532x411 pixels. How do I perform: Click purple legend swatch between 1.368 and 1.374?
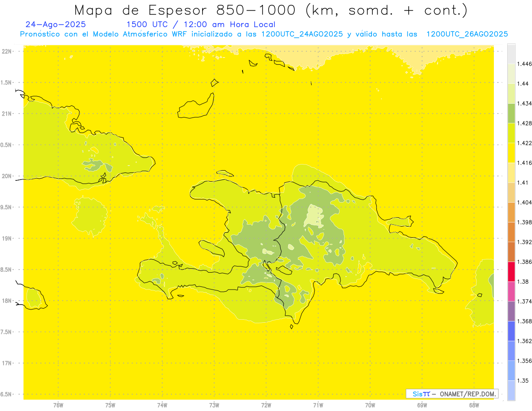[x=511, y=311]
